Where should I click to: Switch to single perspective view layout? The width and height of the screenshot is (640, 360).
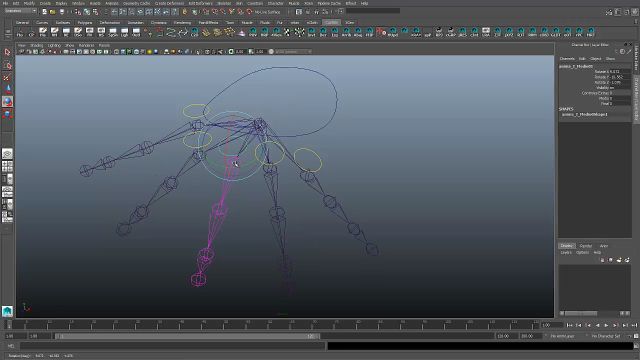(x=7, y=153)
